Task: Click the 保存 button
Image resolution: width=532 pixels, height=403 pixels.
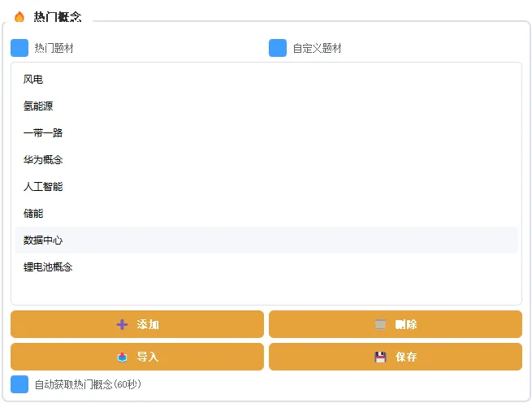Action: pos(396,357)
